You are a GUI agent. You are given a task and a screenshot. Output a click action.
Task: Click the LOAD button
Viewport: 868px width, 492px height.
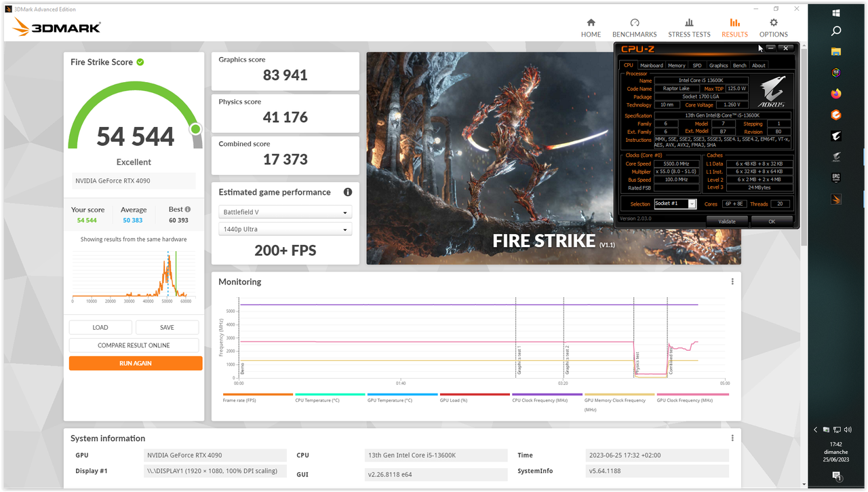click(x=100, y=328)
